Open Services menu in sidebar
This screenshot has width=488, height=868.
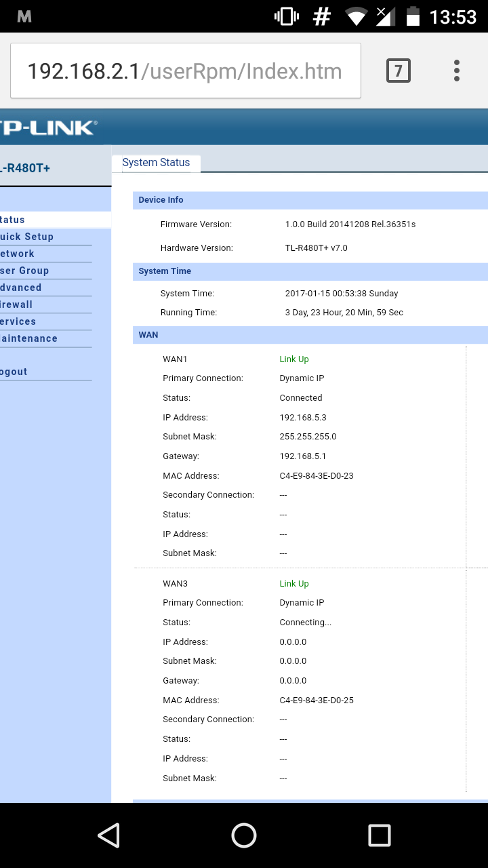18,321
